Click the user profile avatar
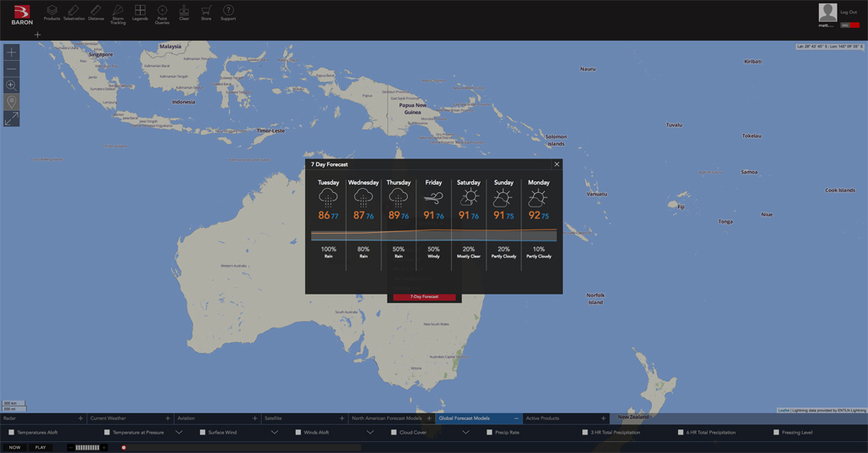The width and height of the screenshot is (868, 453). [827, 13]
